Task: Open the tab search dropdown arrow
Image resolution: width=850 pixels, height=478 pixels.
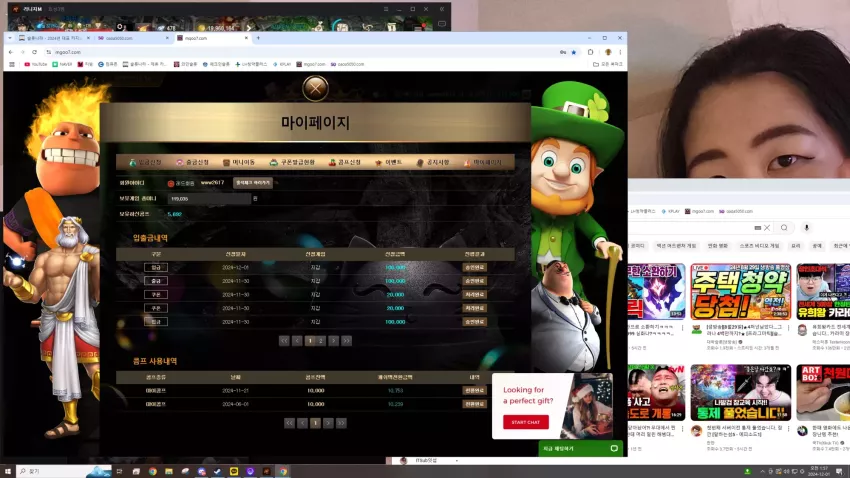Action: (x=10, y=38)
